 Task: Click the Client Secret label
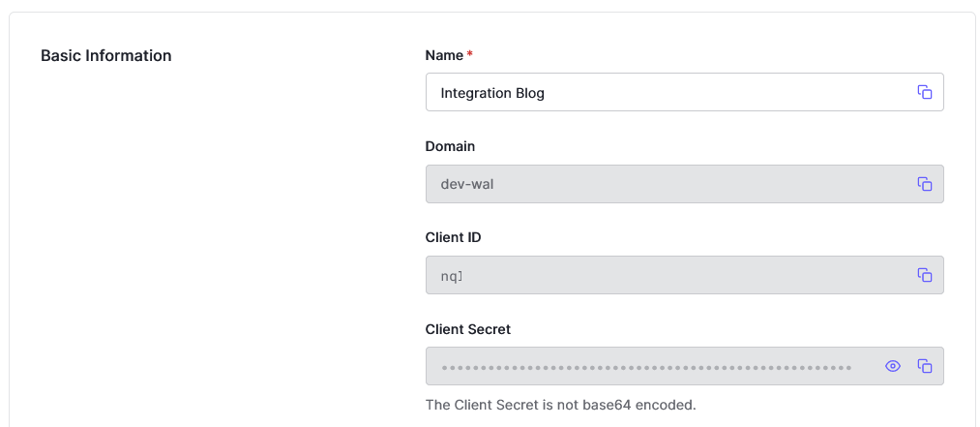coord(468,329)
